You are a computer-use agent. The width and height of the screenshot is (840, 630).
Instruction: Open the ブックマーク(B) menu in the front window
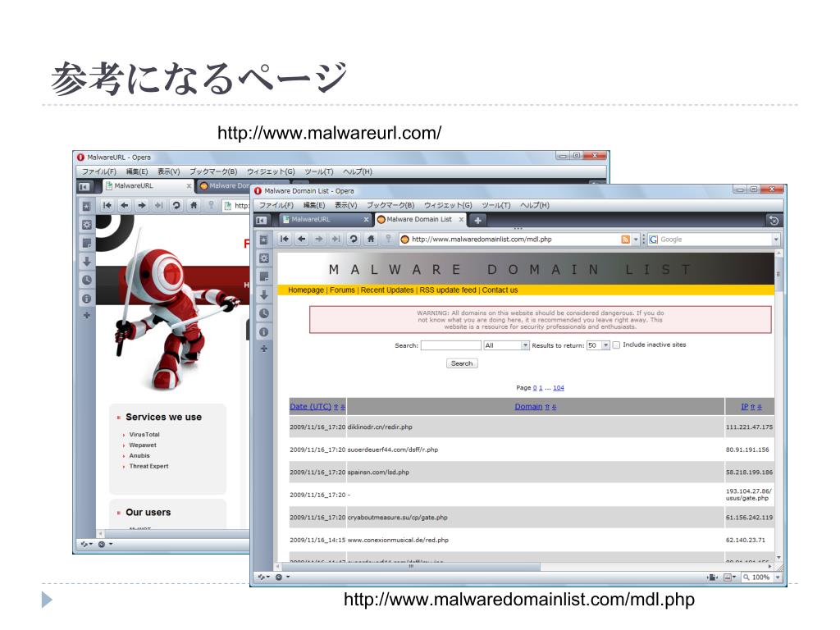coord(390,205)
